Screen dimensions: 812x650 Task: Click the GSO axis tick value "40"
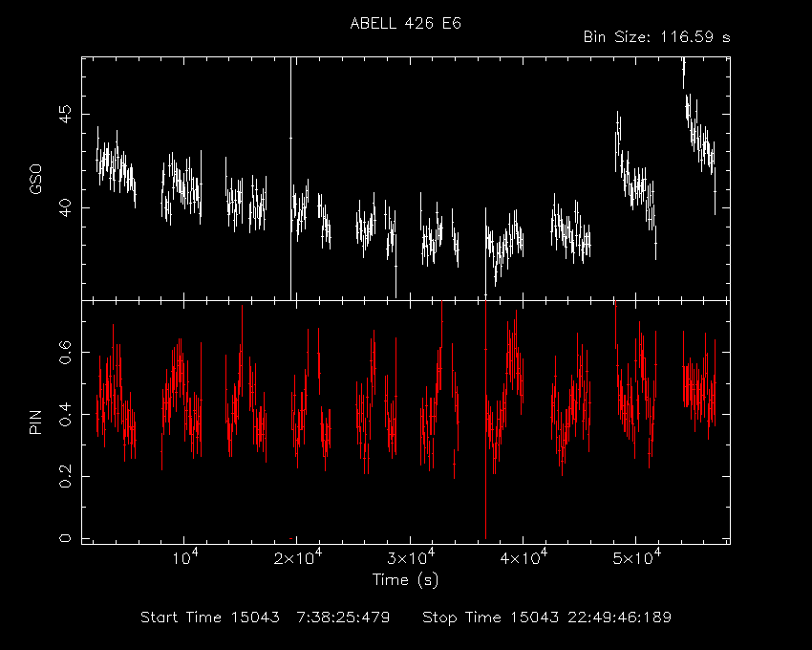(x=65, y=207)
